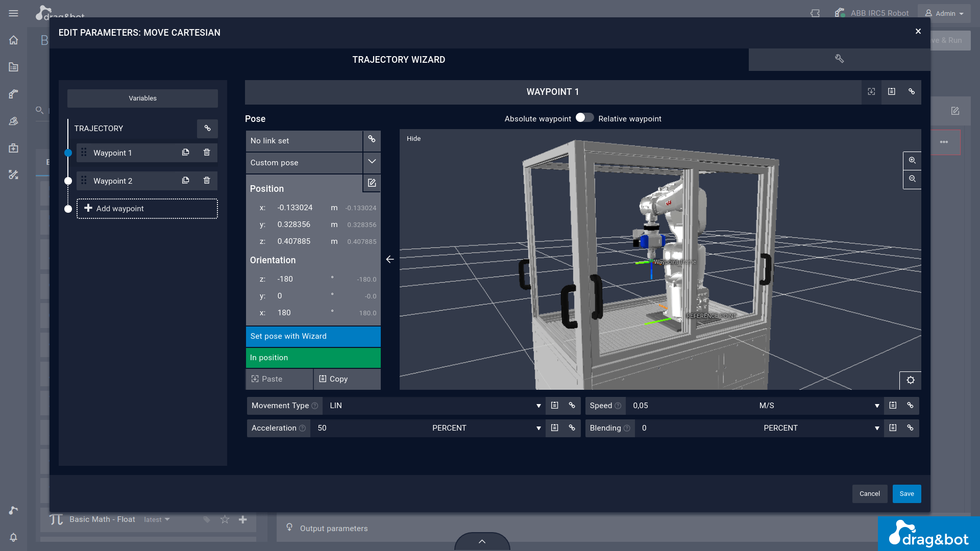980x551 pixels.
Task: Open Admin user dropdown
Action: click(944, 14)
